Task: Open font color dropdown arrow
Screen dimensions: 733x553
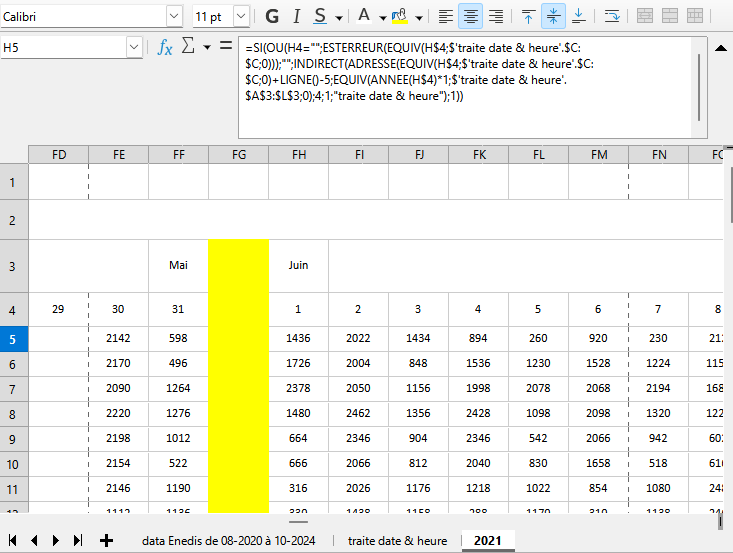Action: tap(383, 18)
